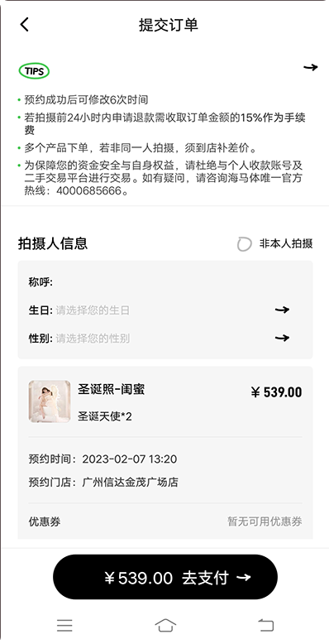Image resolution: width=329 pixels, height=644 pixels.
Task: Open 请选择您的生日 selector
Action: (93, 310)
